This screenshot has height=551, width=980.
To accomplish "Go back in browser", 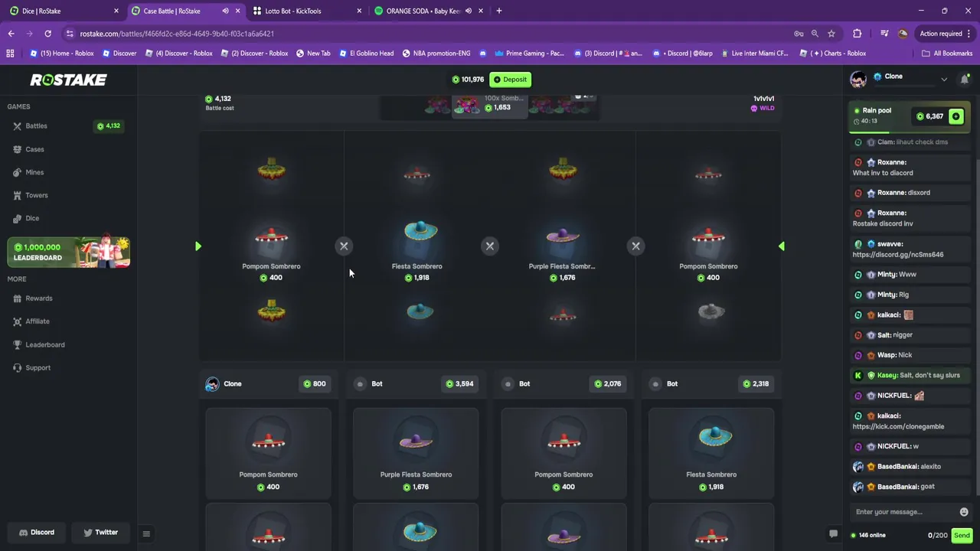I will tap(11, 34).
